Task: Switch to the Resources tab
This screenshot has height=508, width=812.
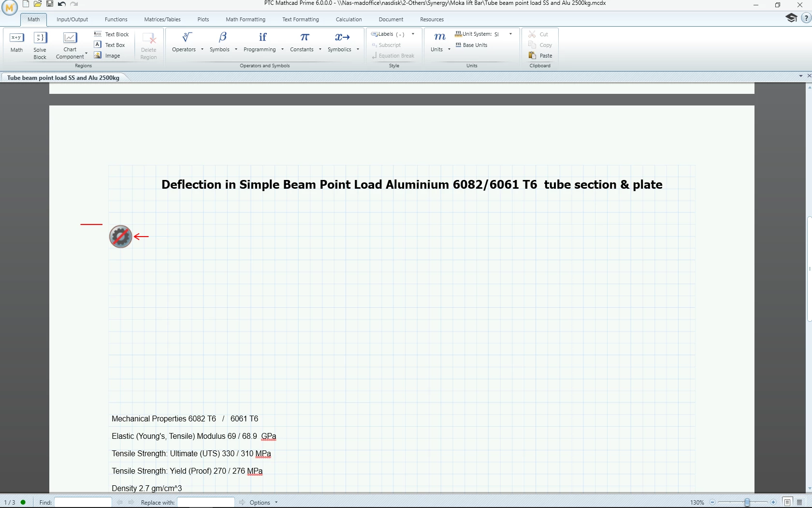Action: tap(432, 19)
